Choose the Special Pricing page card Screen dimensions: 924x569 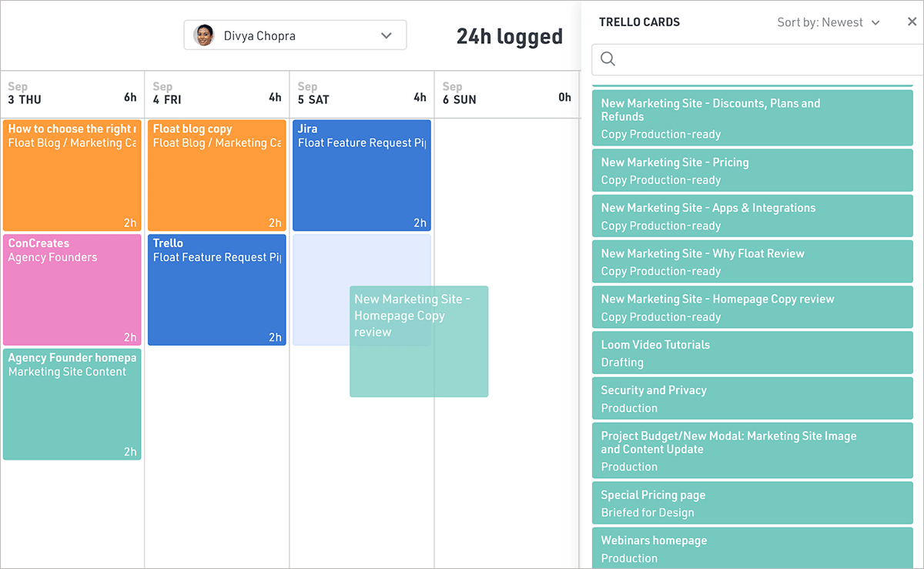tap(752, 504)
